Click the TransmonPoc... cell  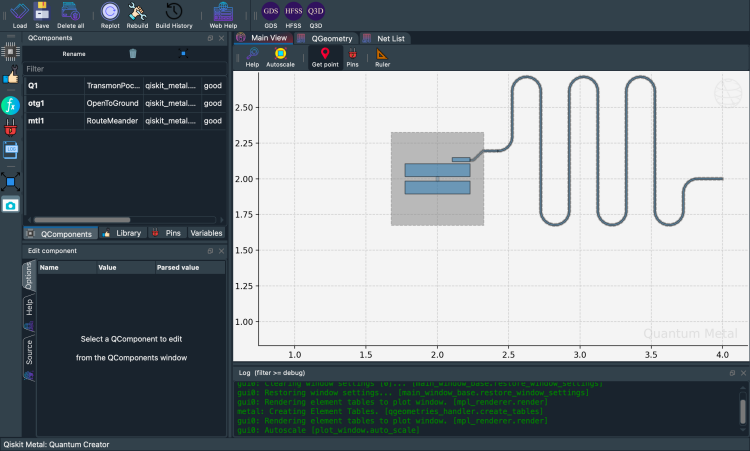coord(113,86)
